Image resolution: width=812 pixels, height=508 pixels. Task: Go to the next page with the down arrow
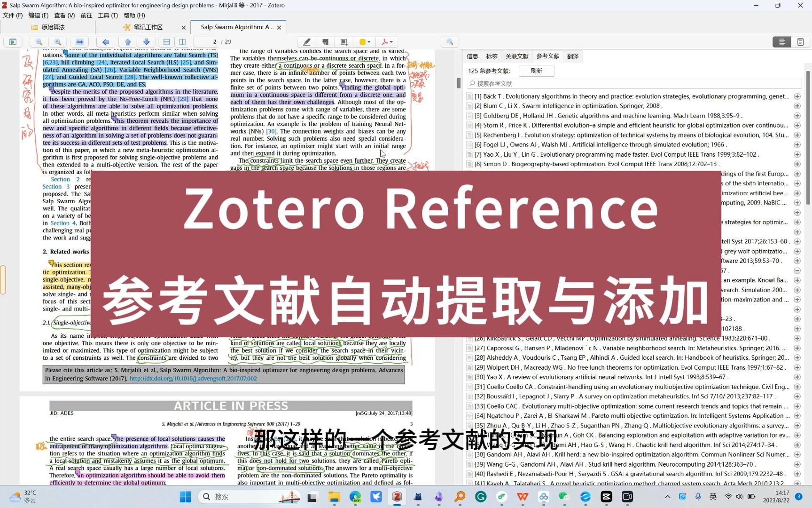[146, 42]
